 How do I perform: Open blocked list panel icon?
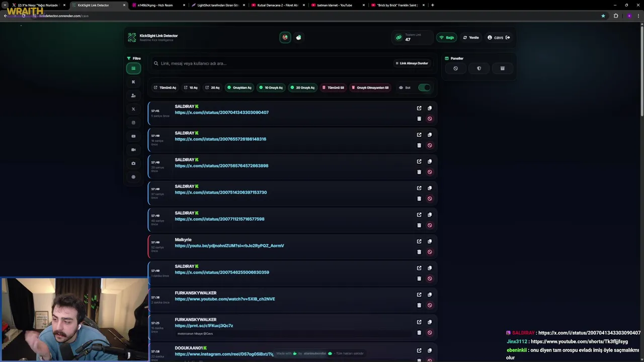(455, 68)
